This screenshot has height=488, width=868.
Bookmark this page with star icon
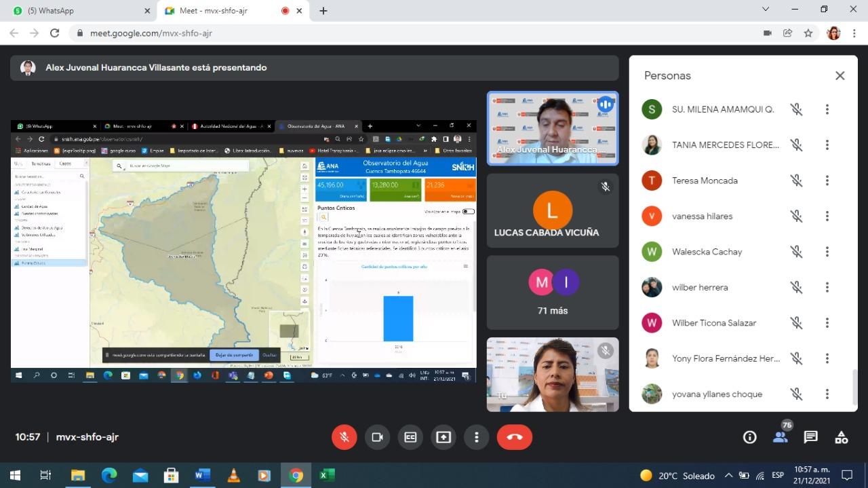coord(808,33)
